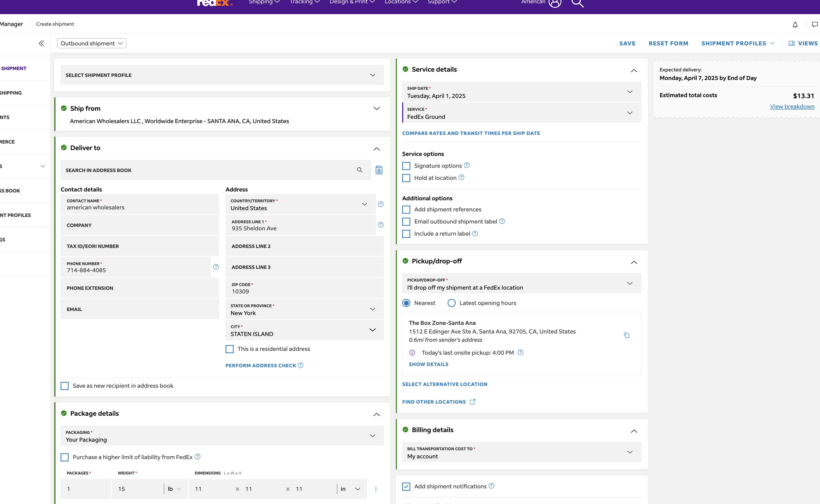Open the View breakdown link
The image size is (820, 504).
[792, 106]
